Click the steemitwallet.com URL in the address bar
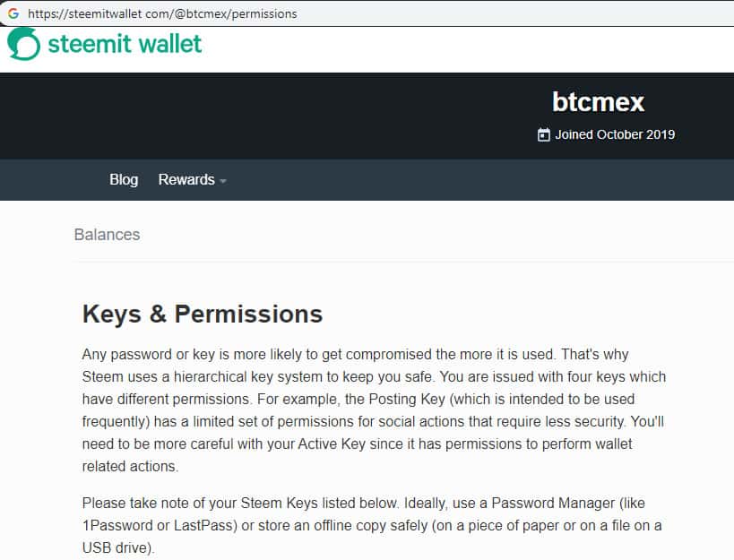Screen dimensions: 734x560 pos(161,13)
